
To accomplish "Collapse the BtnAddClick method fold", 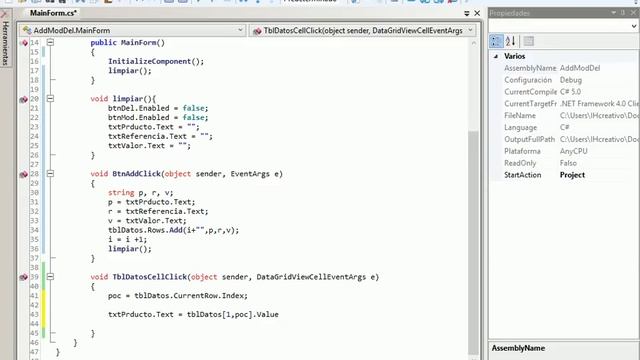I will pos(50,173).
